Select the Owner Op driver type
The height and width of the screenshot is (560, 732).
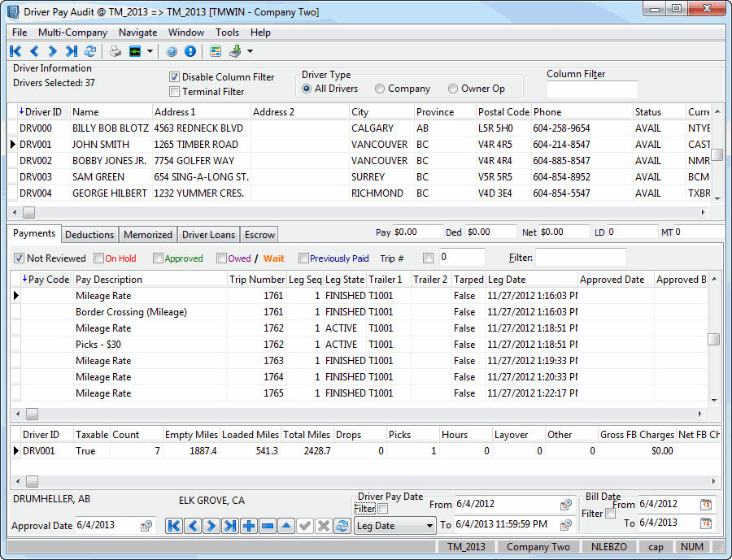tap(453, 89)
